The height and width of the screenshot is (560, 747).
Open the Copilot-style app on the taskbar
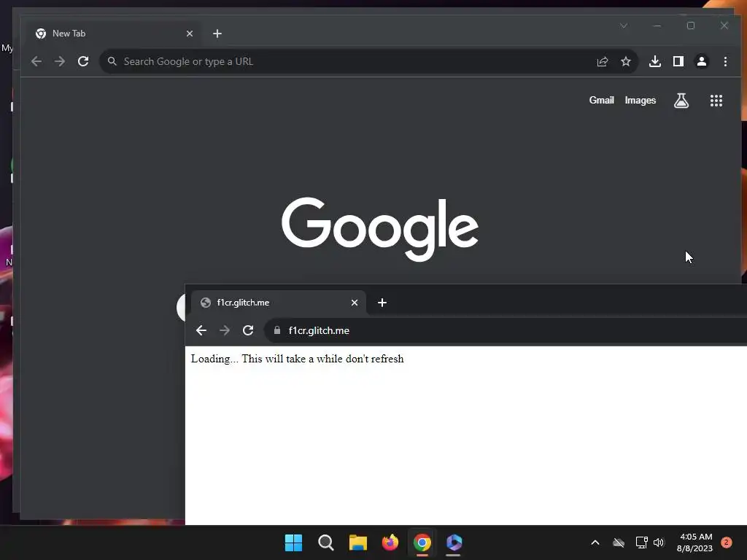click(454, 542)
